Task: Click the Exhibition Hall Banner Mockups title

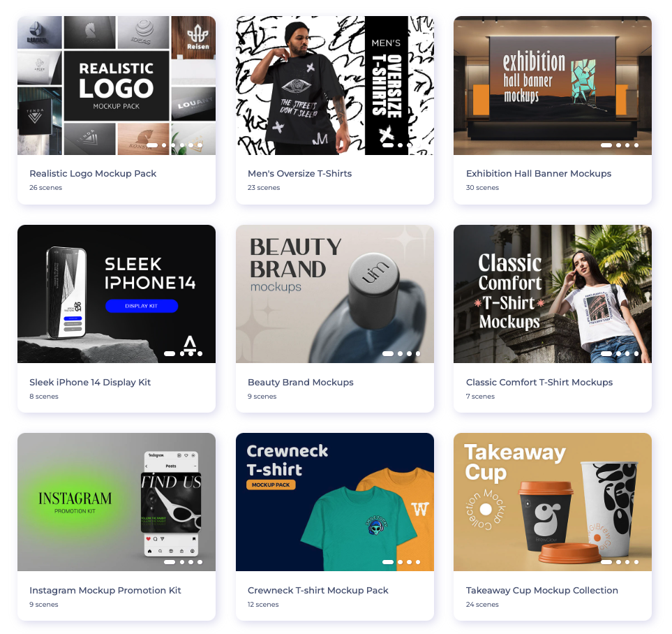Action: point(539,173)
